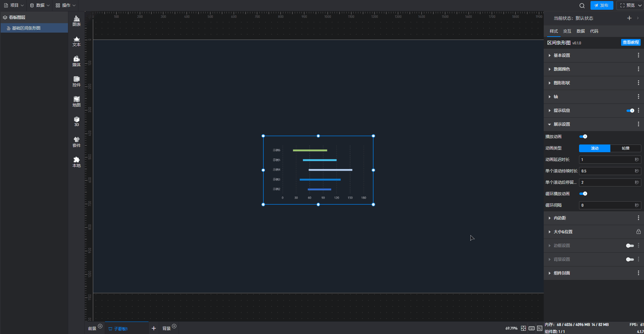The height and width of the screenshot is (334, 644).
Task: Open the 本地 local components panel
Action: 76,162
